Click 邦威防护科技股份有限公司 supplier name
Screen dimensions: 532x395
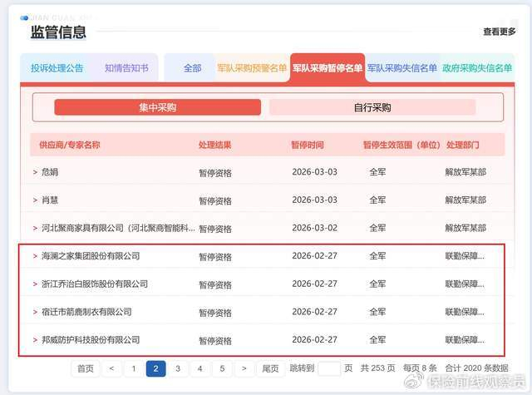[91, 339]
